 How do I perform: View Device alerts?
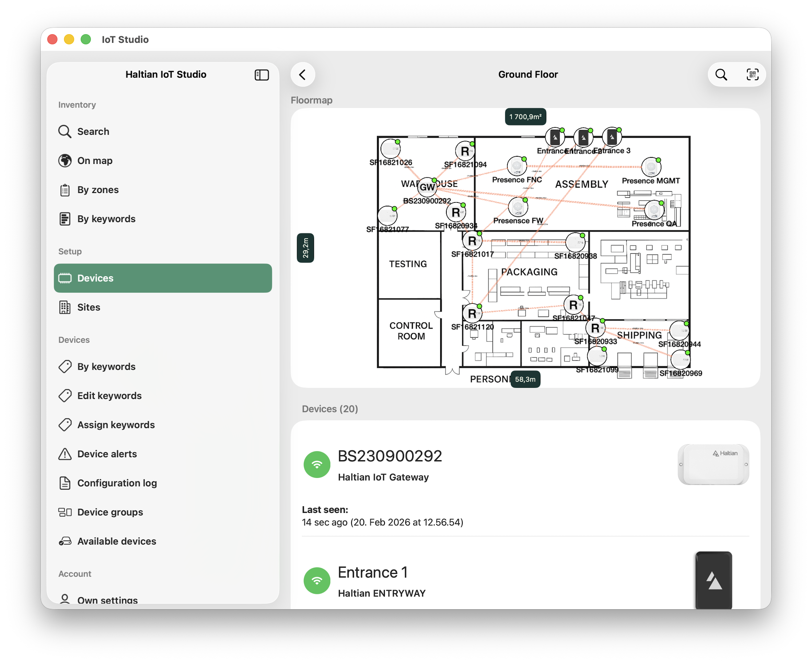107,454
